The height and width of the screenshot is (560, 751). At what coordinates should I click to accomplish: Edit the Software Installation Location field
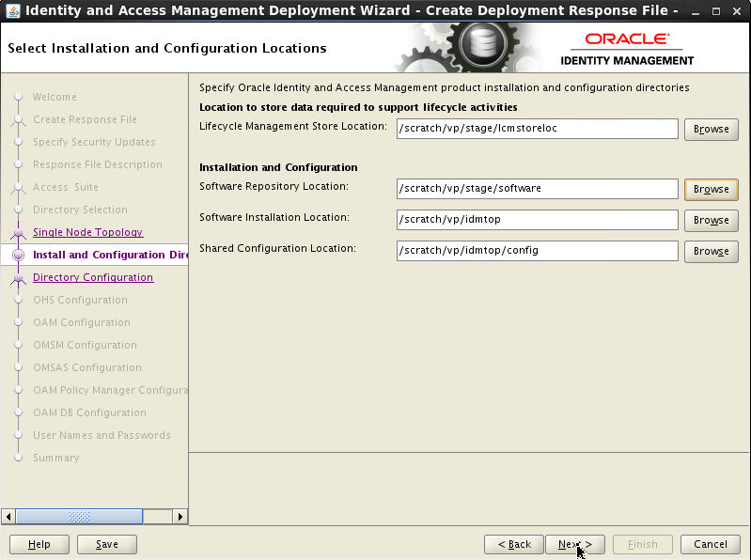(537, 220)
